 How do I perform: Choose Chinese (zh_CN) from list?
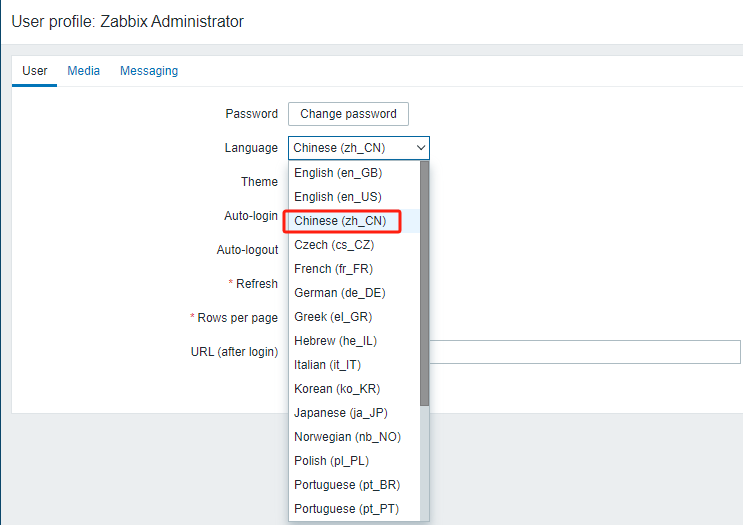(x=340, y=221)
